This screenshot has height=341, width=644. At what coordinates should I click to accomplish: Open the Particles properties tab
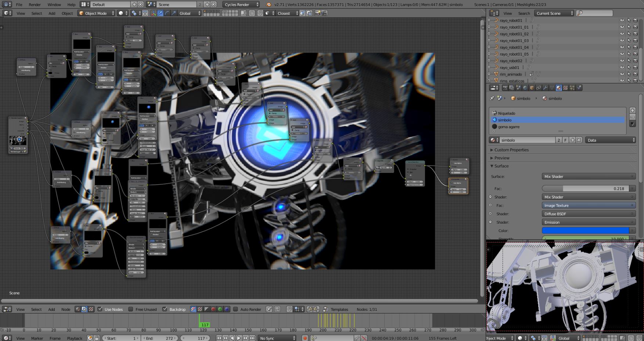(x=572, y=88)
